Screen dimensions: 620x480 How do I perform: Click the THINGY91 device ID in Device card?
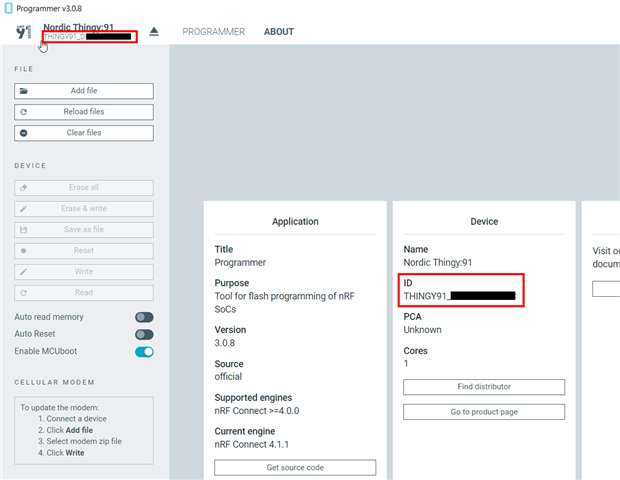(x=459, y=296)
